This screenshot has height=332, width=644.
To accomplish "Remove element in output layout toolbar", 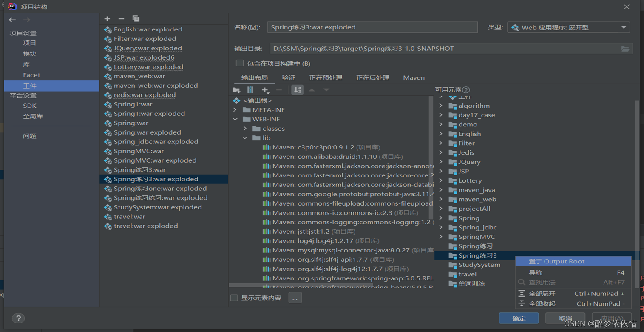I will [x=279, y=90].
